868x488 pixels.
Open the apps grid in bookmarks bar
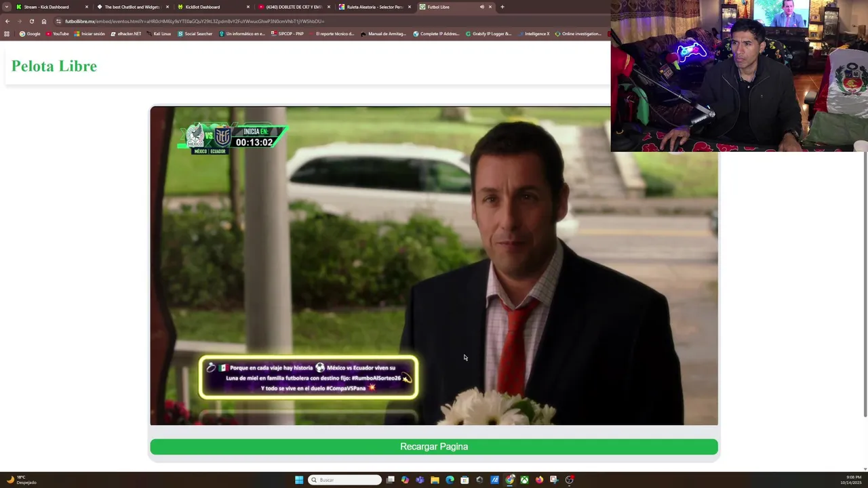tap(7, 34)
